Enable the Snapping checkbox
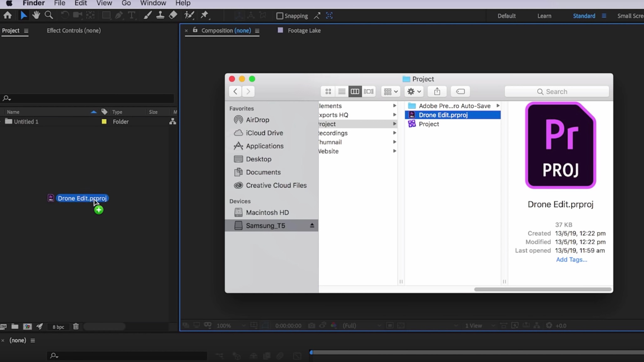This screenshot has width=644, height=362. point(279,16)
